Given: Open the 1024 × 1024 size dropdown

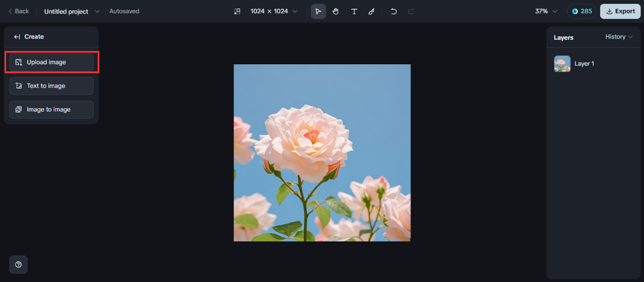Looking at the screenshot, I should point(274,11).
